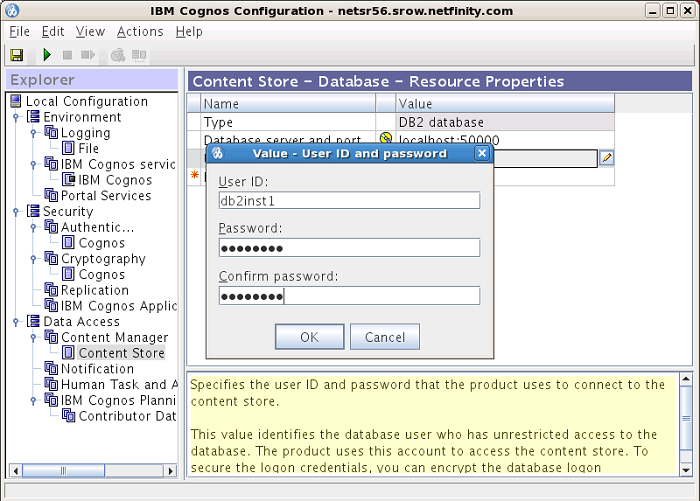The image size is (700, 501).
Task: Click the dialog's Cognos icon in title
Action: tap(217, 154)
